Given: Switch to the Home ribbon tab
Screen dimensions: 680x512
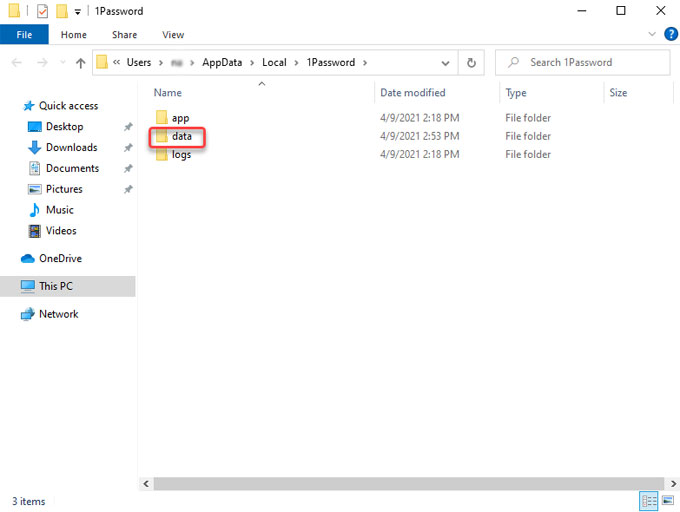Looking at the screenshot, I should pyautogui.click(x=73, y=35).
